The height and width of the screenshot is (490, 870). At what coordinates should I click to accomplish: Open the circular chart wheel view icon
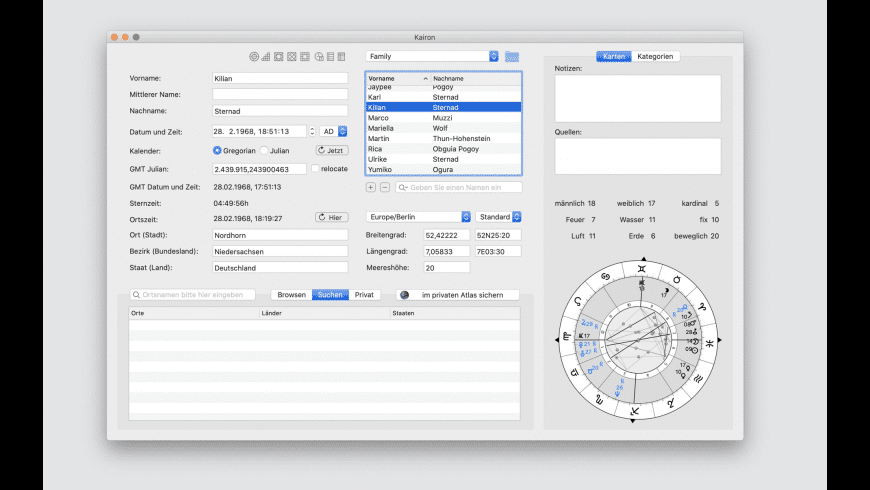click(254, 57)
